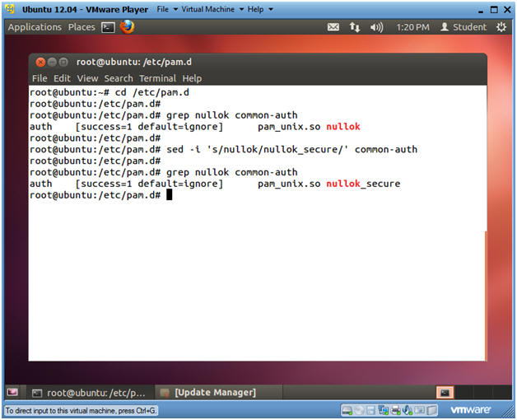
Task: Click the VMware network adapter icon
Action: pos(383,410)
